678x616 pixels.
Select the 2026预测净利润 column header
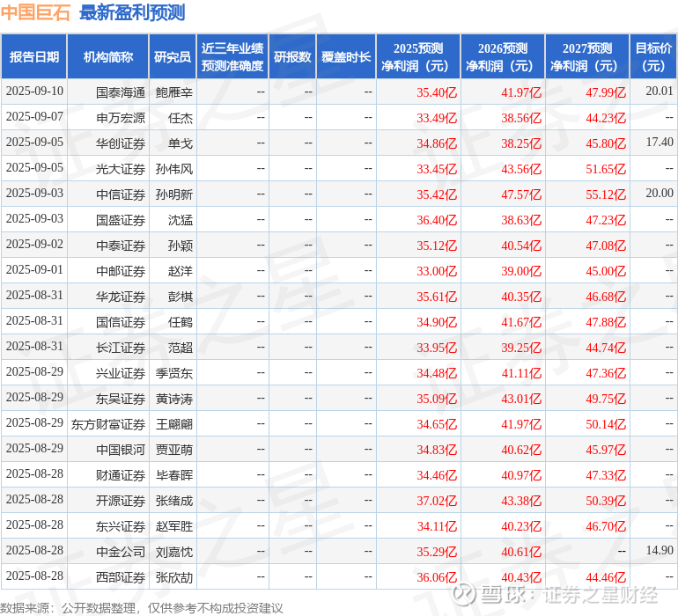(503, 56)
